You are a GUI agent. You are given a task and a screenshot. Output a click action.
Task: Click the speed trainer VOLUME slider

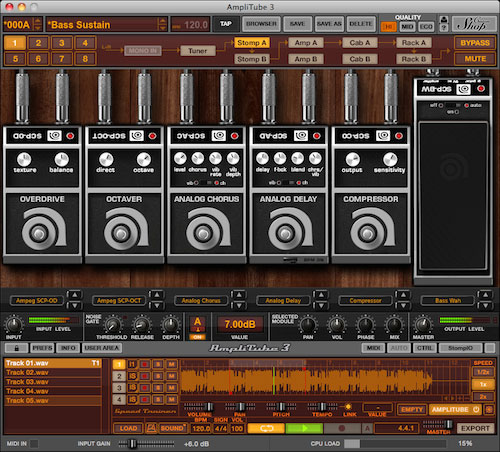199,407
